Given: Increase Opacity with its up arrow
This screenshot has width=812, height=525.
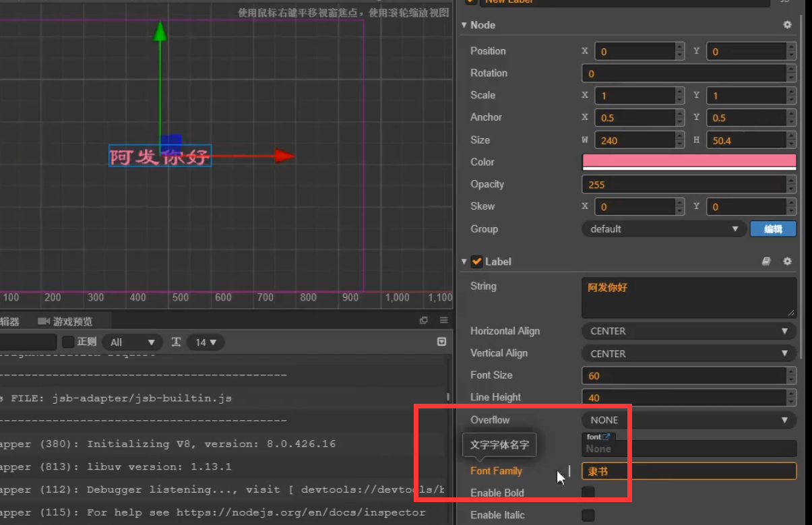Looking at the screenshot, I should tap(791, 180).
